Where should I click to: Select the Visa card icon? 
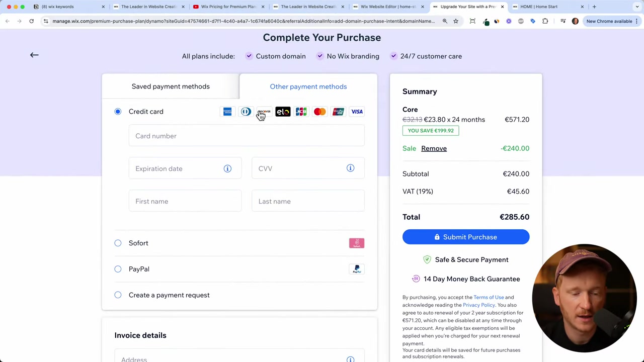pos(357,112)
